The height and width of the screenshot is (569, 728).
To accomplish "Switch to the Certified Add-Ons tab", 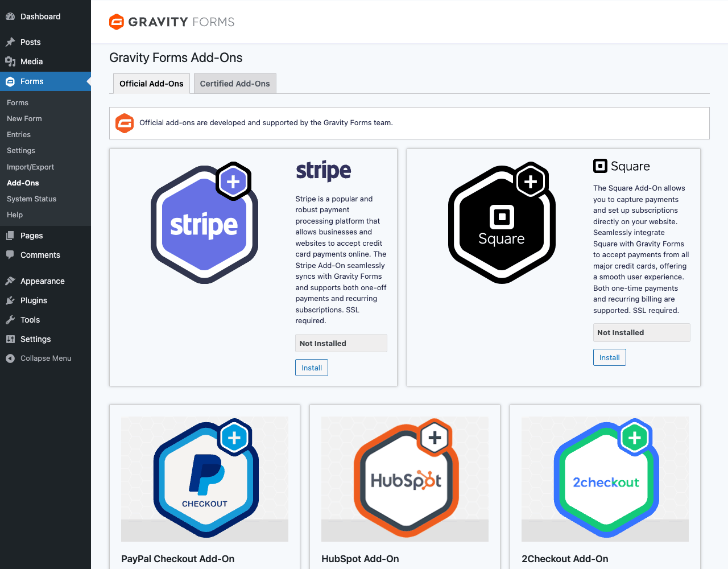I will tap(235, 84).
